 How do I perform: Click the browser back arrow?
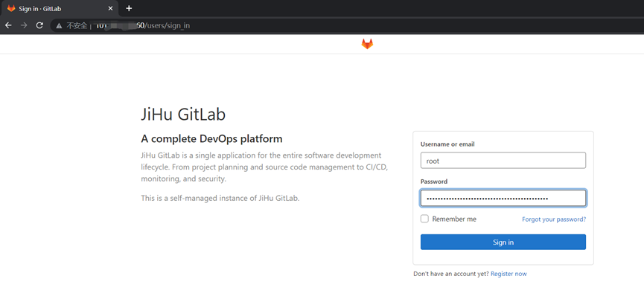coord(8,25)
